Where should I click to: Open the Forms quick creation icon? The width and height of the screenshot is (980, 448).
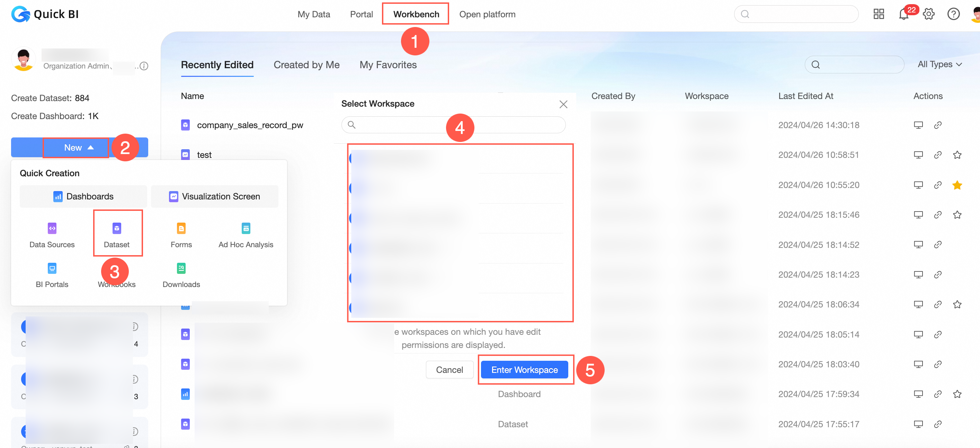[181, 229]
